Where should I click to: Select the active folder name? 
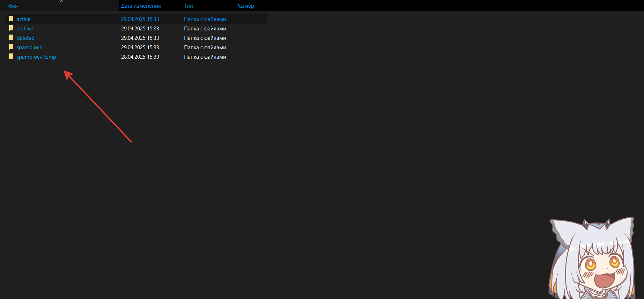(23, 19)
